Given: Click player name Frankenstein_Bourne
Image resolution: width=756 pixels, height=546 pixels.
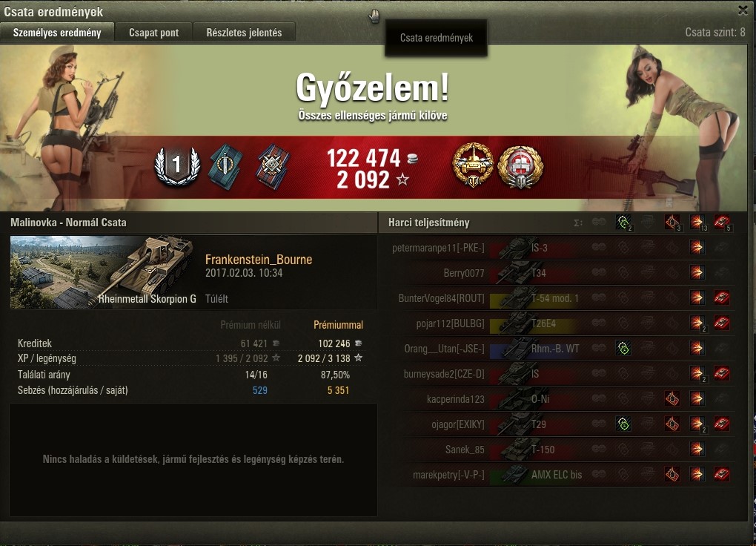Looking at the screenshot, I should point(259,259).
